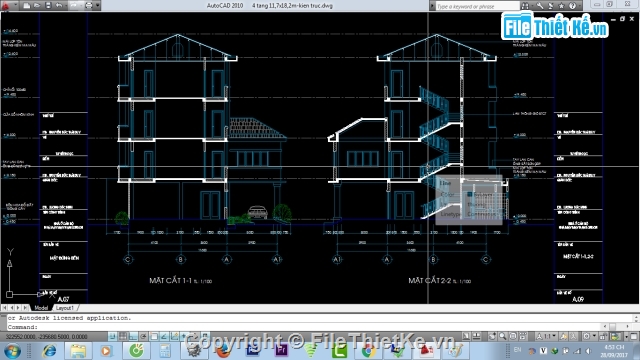The image size is (640, 360).
Task: Toggle Object Snap Tracking in status bar
Action: click(164, 337)
